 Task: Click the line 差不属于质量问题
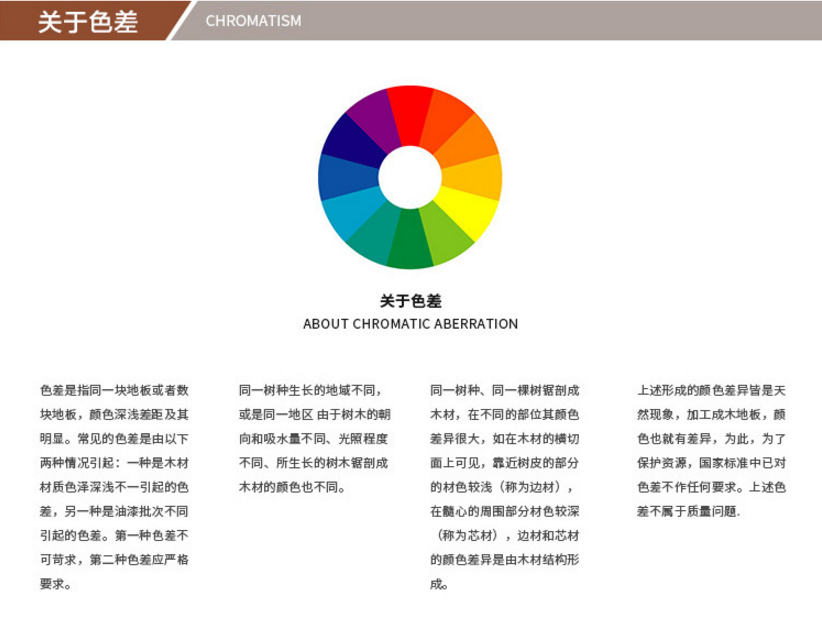(x=688, y=511)
